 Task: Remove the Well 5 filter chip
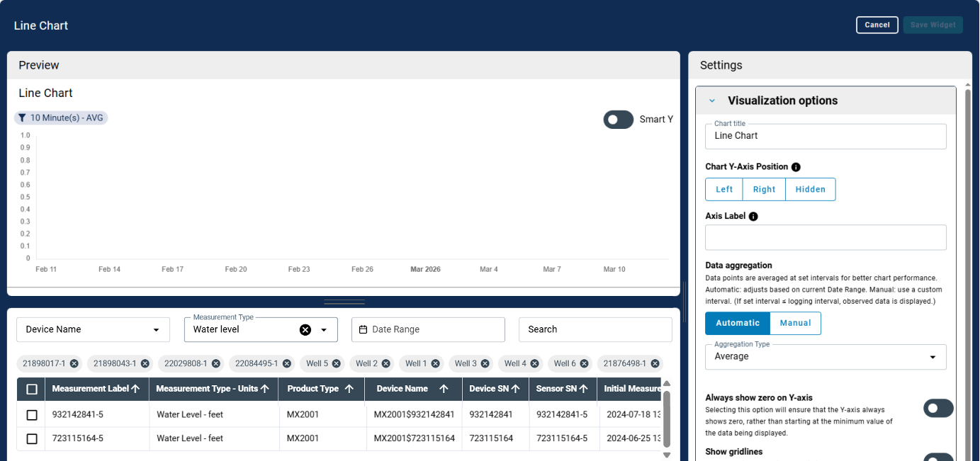coord(337,363)
